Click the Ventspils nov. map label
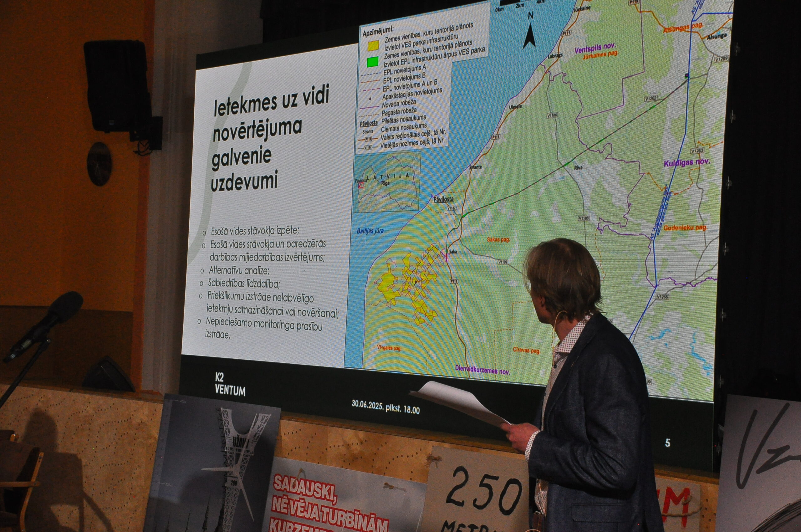The image size is (801, 532). [595, 49]
